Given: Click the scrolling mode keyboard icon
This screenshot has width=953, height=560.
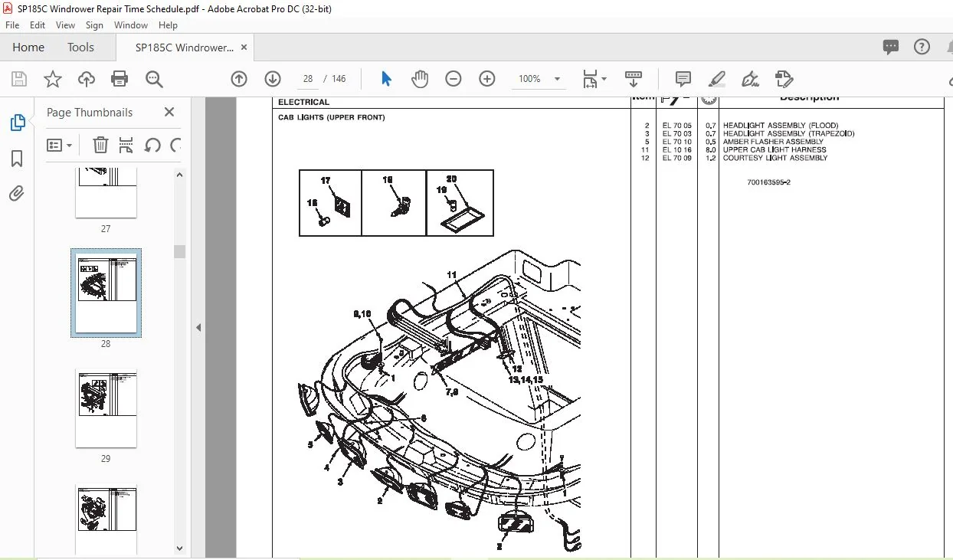Looking at the screenshot, I should tap(634, 79).
